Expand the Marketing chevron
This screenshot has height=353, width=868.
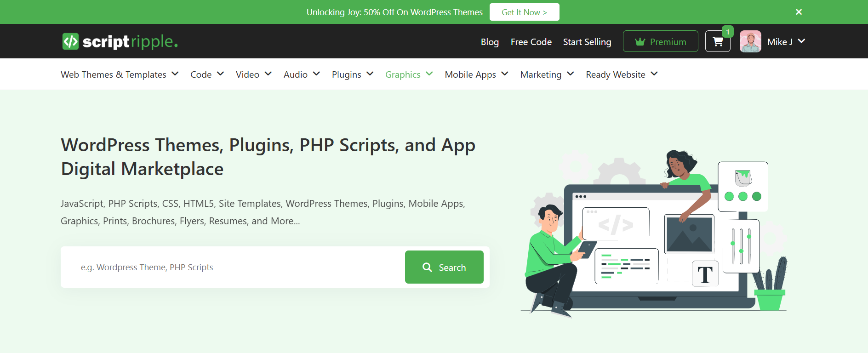pyautogui.click(x=571, y=74)
